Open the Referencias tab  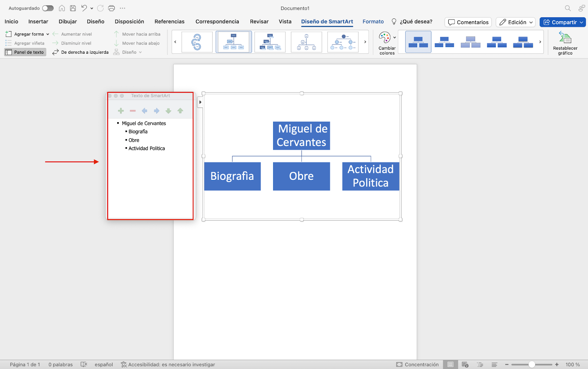click(x=169, y=22)
